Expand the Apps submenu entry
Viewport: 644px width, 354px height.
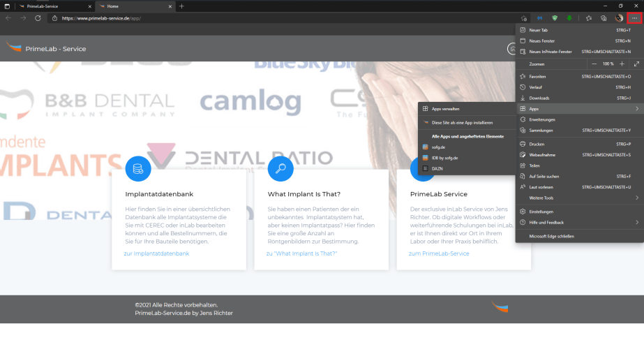click(x=579, y=109)
